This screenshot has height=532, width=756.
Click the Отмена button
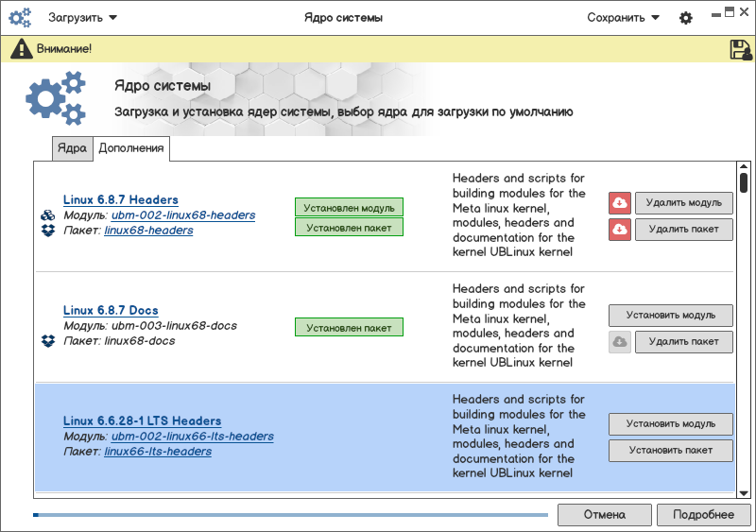point(605,515)
